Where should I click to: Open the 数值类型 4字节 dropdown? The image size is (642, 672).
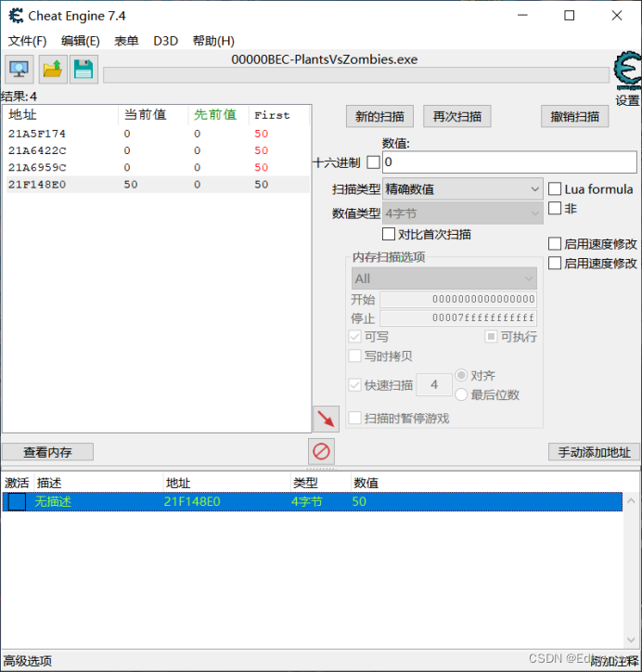pyautogui.click(x=463, y=213)
